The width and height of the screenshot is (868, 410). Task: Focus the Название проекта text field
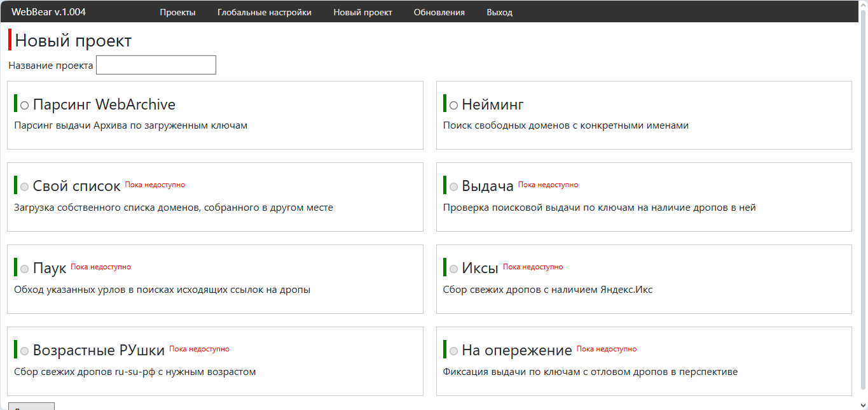pos(156,65)
